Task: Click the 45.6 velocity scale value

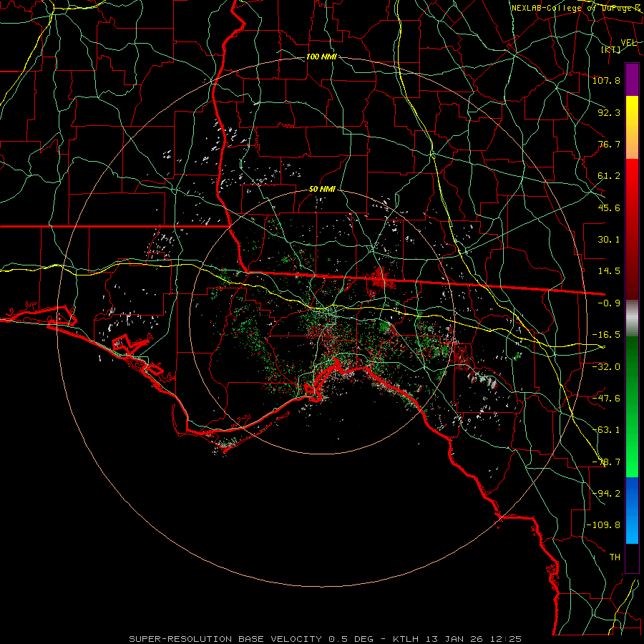Action: (609, 208)
